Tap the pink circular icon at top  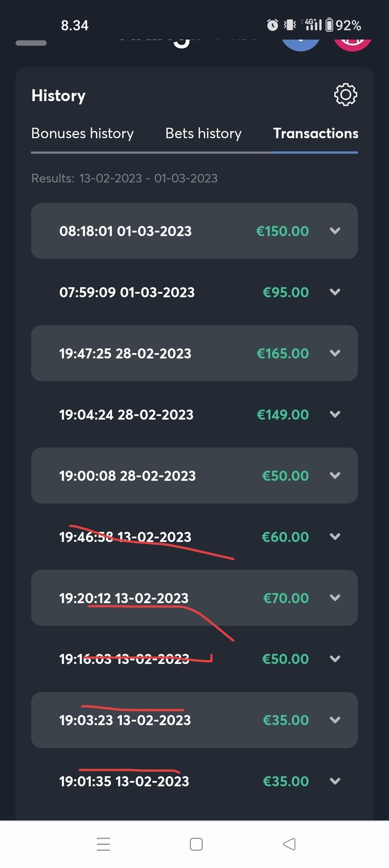tap(352, 45)
